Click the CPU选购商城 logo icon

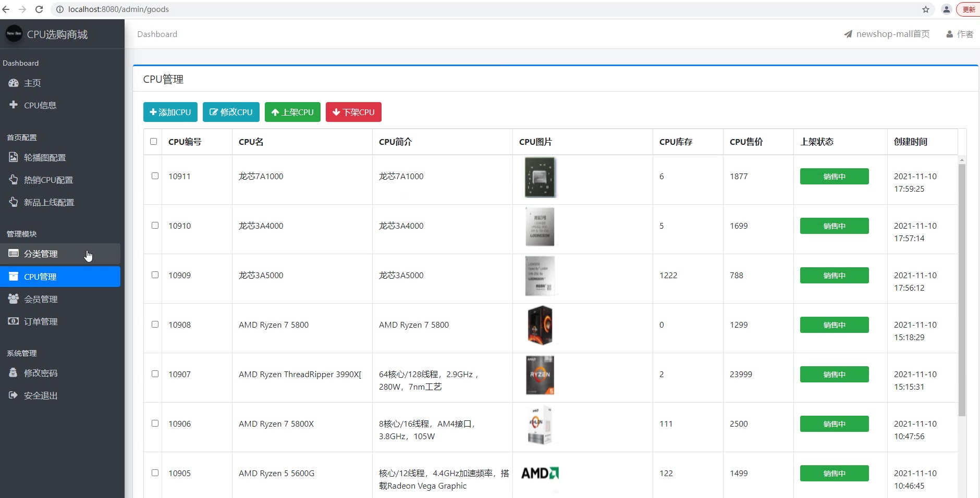click(14, 33)
